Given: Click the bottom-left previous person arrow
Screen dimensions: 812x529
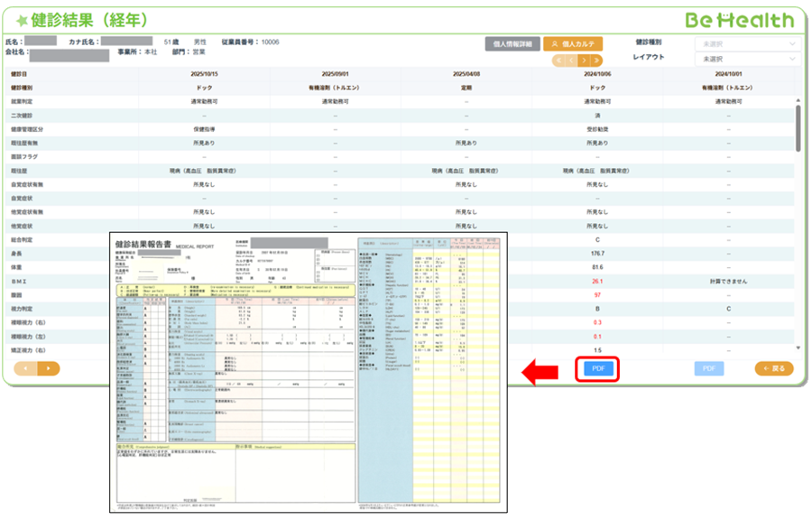Looking at the screenshot, I should 25,368.
